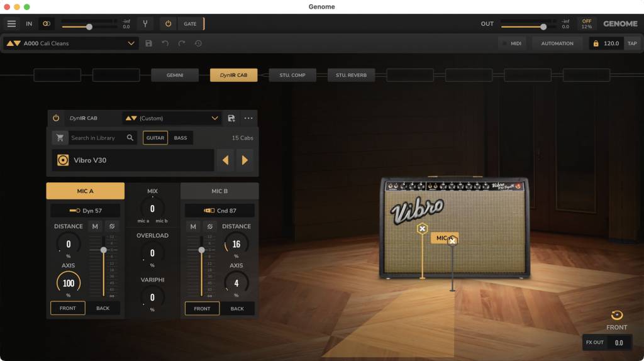Mute Mic A with M button
This screenshot has width=644, height=361.
coord(95,226)
